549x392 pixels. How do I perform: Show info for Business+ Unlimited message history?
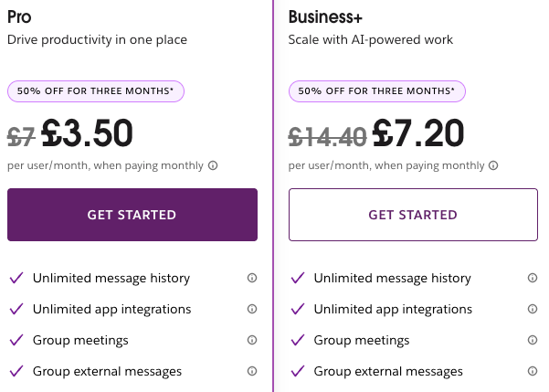point(533,278)
